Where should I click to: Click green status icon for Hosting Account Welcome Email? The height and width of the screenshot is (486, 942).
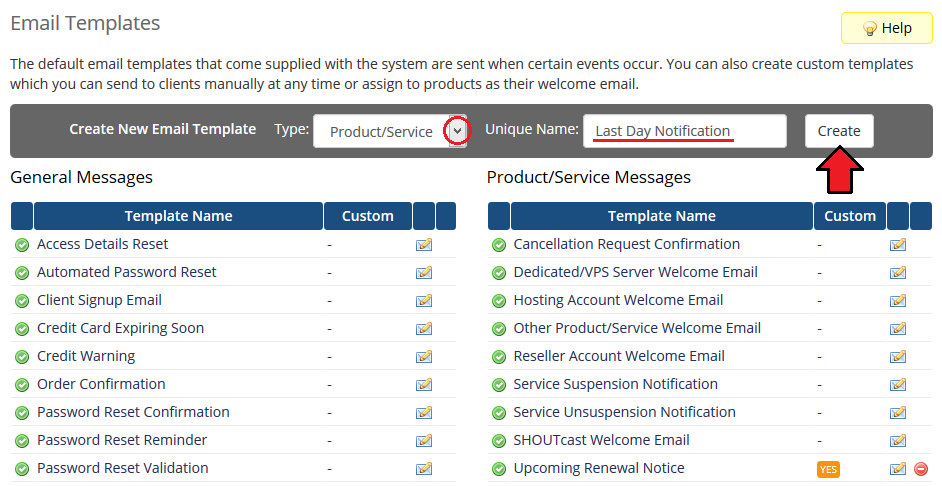click(x=499, y=301)
